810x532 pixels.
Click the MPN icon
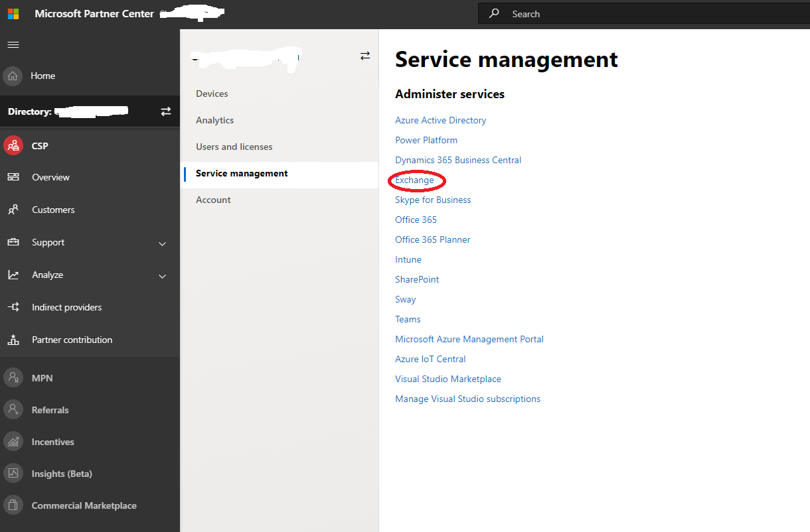(13, 377)
